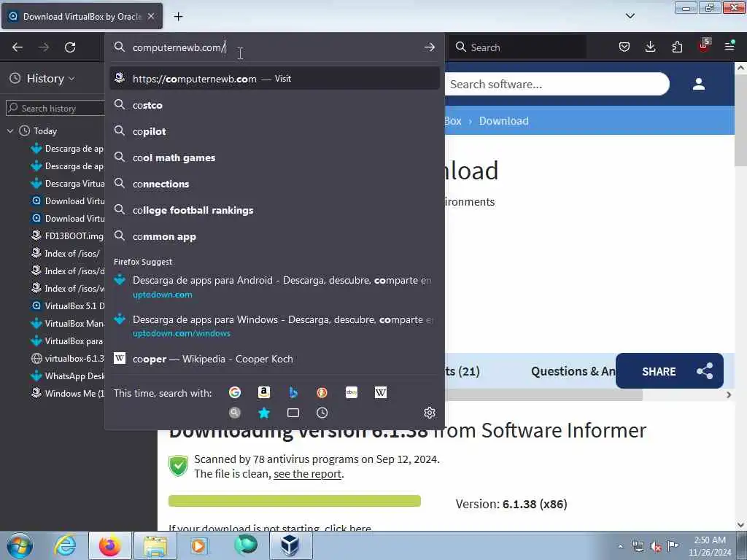Open the Questions & Answers tab
This screenshot has height=560, width=747.
[x=573, y=371]
